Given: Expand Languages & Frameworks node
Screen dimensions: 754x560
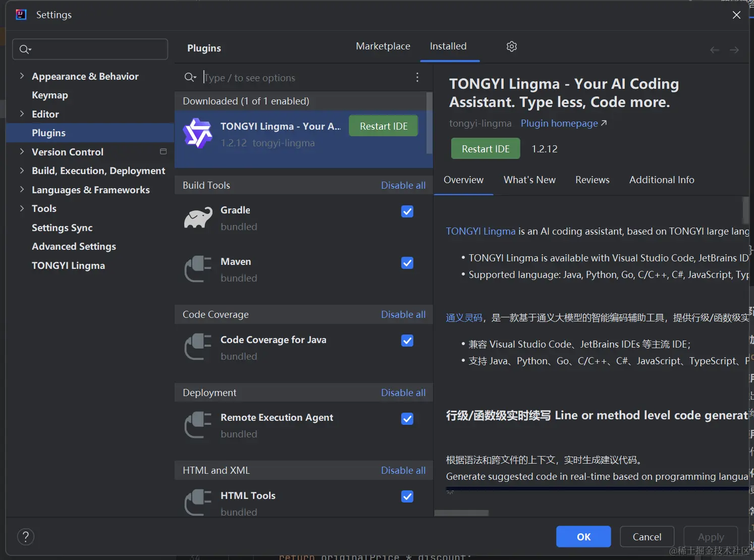Looking at the screenshot, I should pyautogui.click(x=22, y=189).
